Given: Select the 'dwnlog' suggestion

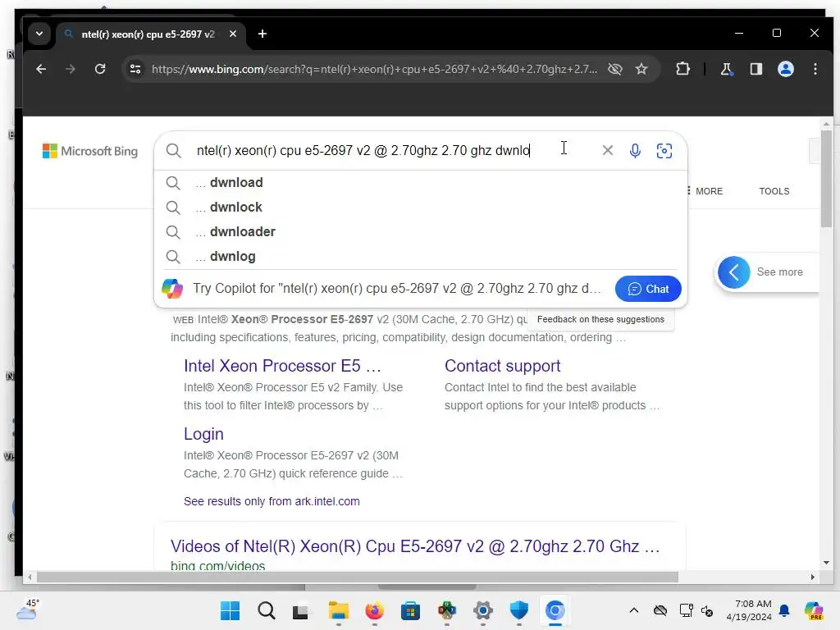Looking at the screenshot, I should pos(421,257).
